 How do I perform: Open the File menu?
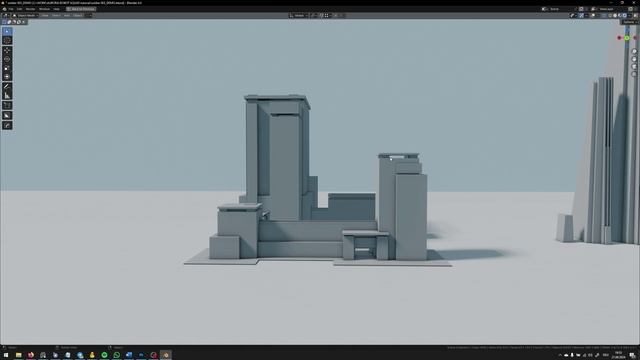tap(11, 9)
